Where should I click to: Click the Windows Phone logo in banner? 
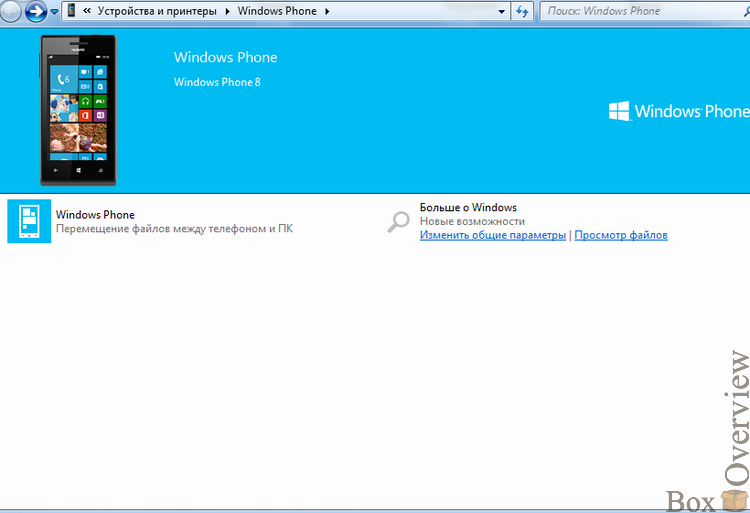pos(679,111)
